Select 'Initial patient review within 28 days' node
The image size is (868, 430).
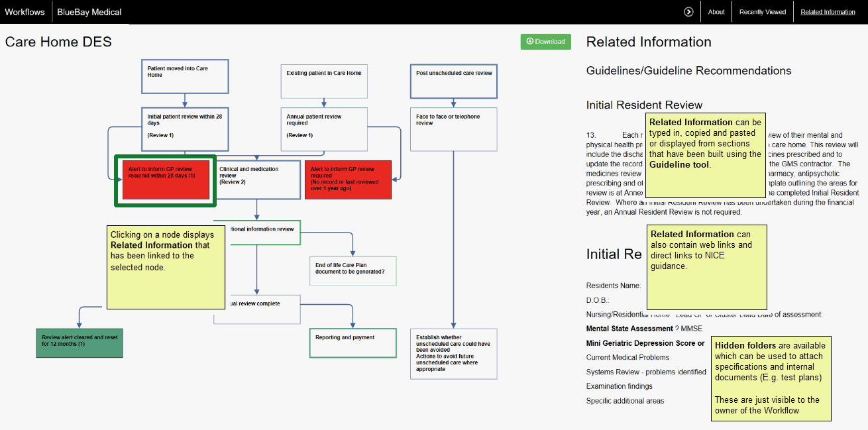[185, 128]
